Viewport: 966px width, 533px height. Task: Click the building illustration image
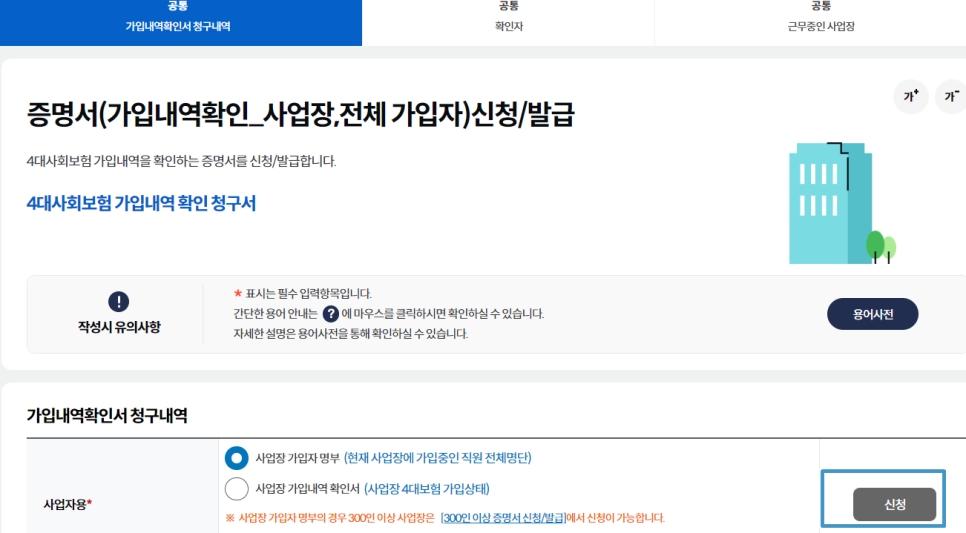[x=842, y=203]
